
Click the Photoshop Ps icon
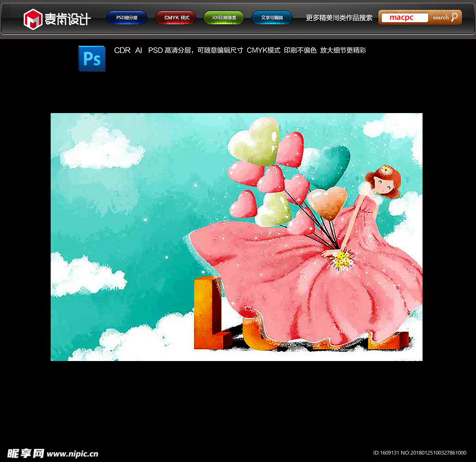[x=92, y=59]
